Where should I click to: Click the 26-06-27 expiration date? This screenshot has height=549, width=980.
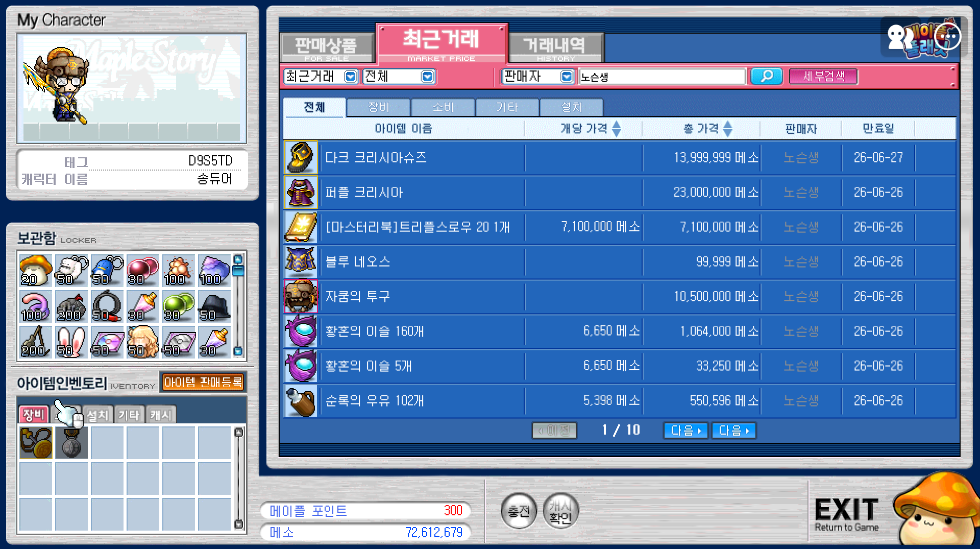point(878,157)
